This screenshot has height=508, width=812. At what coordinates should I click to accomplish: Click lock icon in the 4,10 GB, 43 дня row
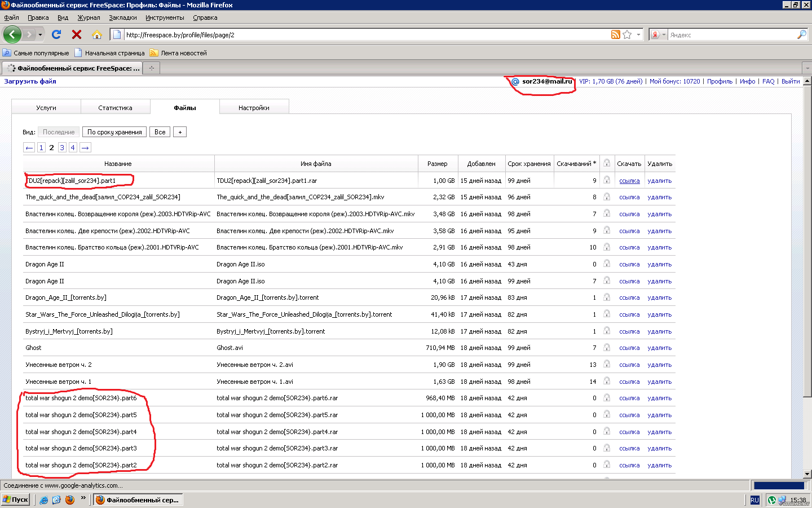[607, 264]
